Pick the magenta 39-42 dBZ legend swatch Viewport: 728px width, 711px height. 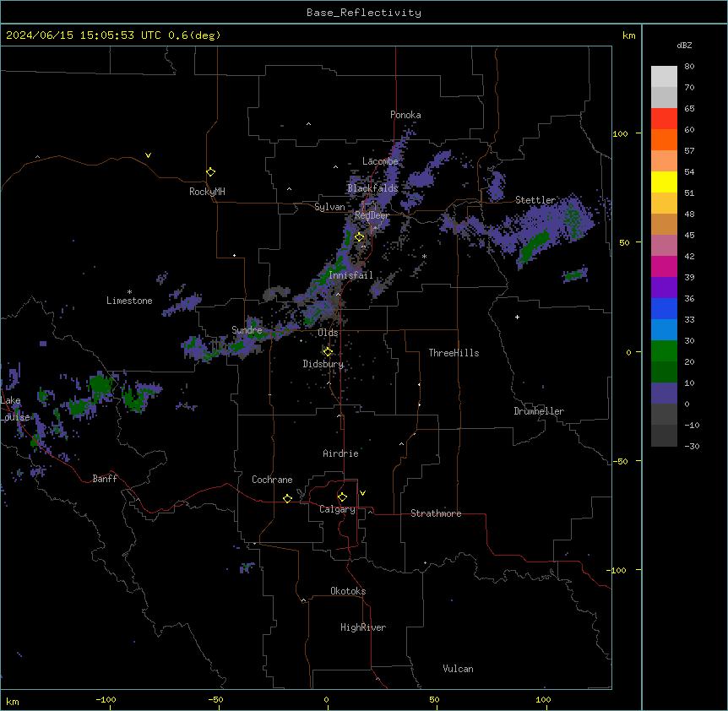click(x=664, y=266)
